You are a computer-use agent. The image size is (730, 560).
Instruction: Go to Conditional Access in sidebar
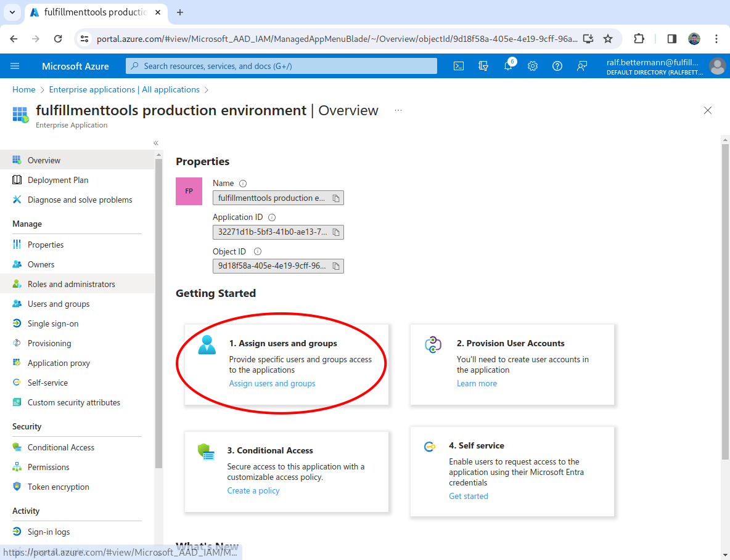click(x=61, y=447)
